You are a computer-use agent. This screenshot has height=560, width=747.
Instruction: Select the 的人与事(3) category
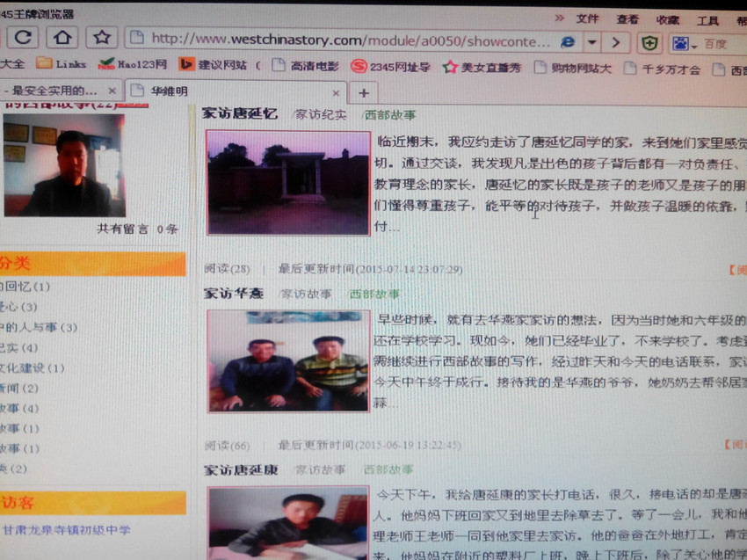(x=39, y=327)
